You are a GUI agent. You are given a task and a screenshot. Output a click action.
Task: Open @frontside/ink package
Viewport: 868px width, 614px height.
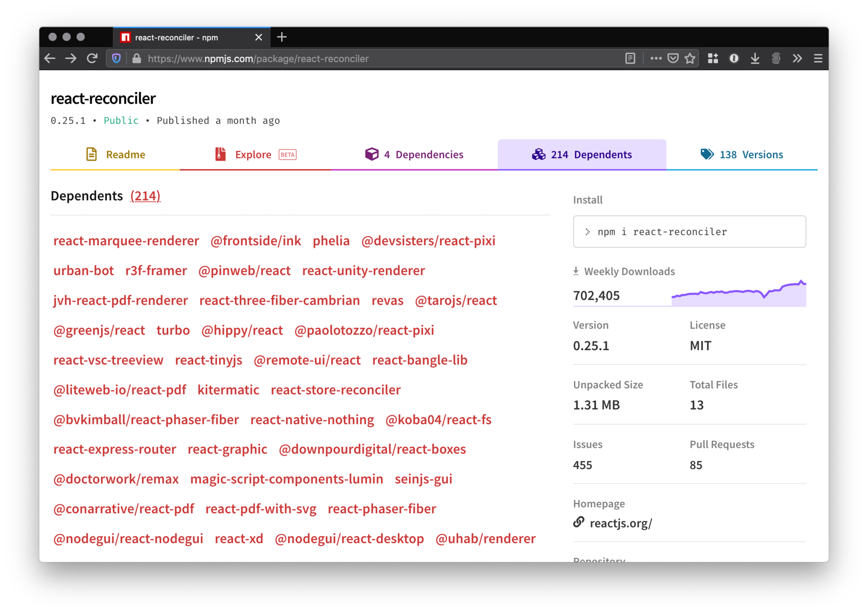pyautogui.click(x=256, y=241)
